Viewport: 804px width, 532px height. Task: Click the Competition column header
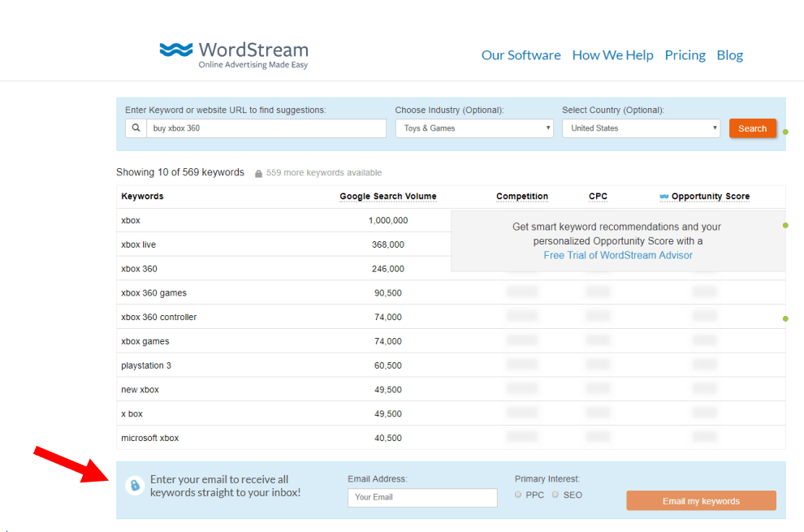point(522,197)
